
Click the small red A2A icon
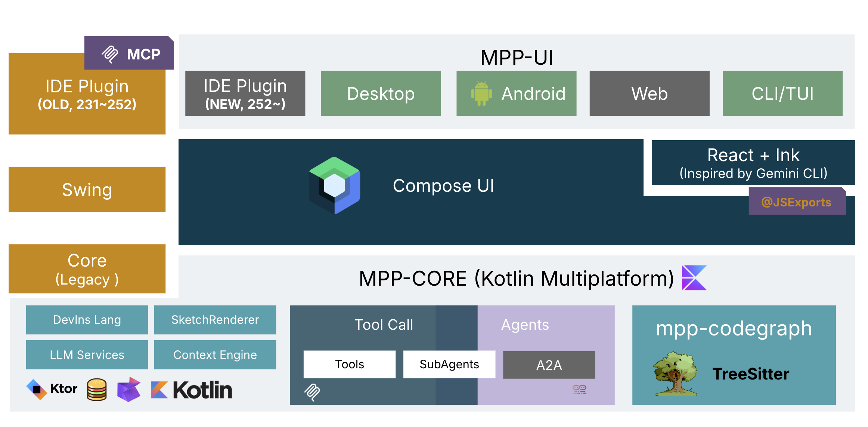(x=579, y=390)
